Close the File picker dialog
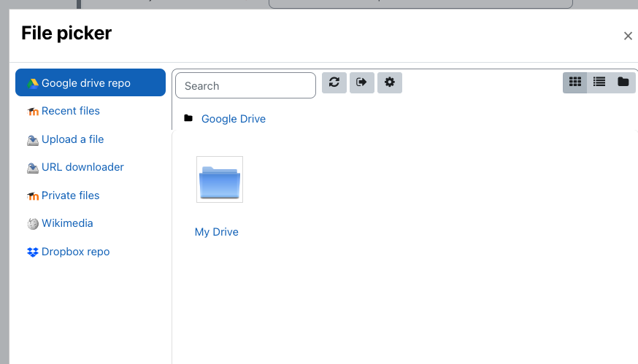The height and width of the screenshot is (364, 638). point(628,36)
